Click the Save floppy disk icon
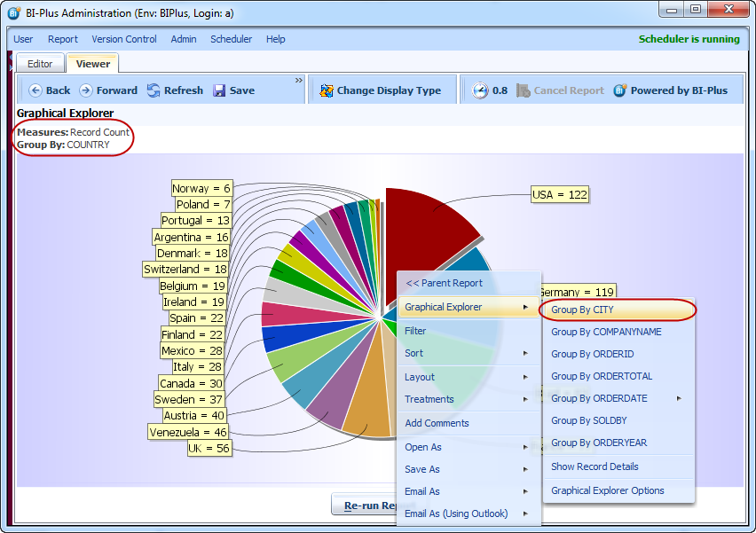The width and height of the screenshot is (756, 533). click(219, 90)
